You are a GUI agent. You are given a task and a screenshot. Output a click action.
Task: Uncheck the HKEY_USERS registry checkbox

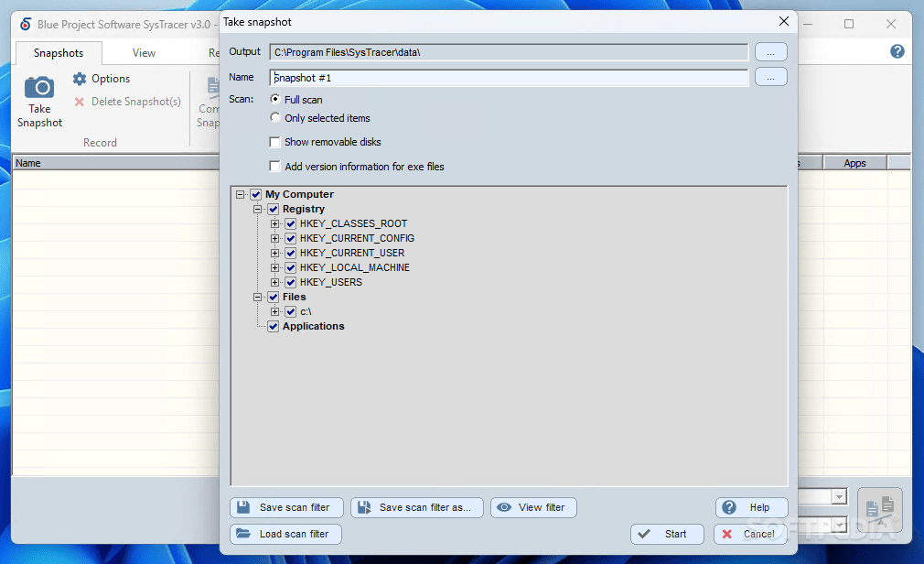291,282
